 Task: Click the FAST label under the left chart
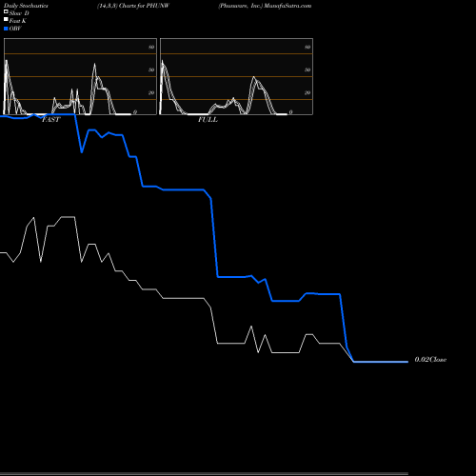(x=50, y=120)
